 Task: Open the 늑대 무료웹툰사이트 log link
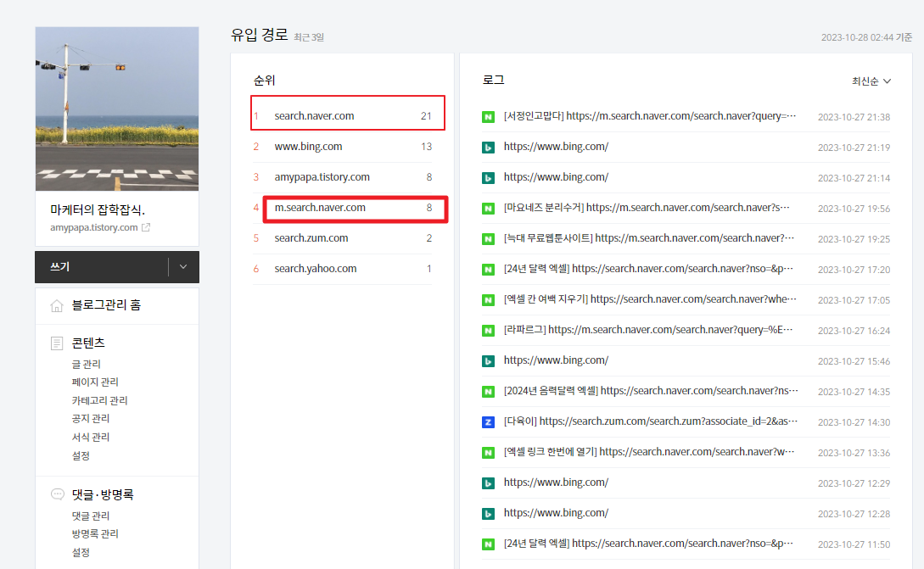[x=649, y=238]
